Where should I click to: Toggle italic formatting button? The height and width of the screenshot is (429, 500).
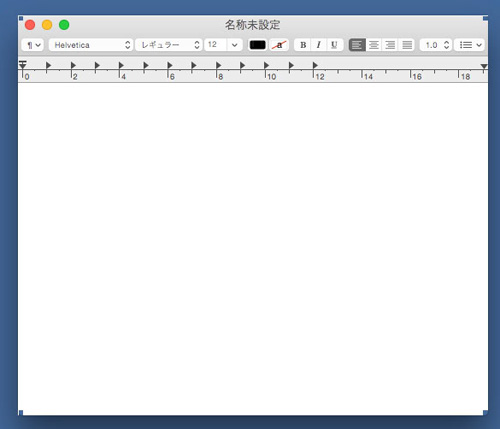(x=319, y=45)
